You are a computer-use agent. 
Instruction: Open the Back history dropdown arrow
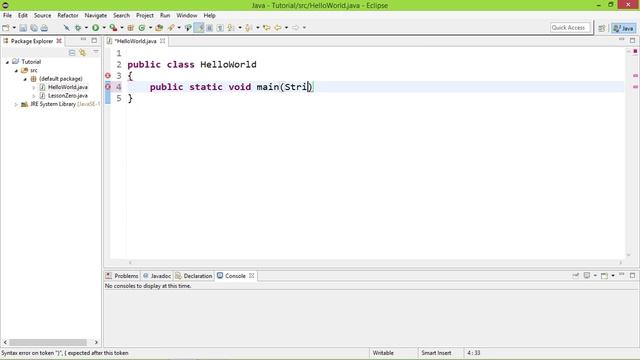coord(286,28)
